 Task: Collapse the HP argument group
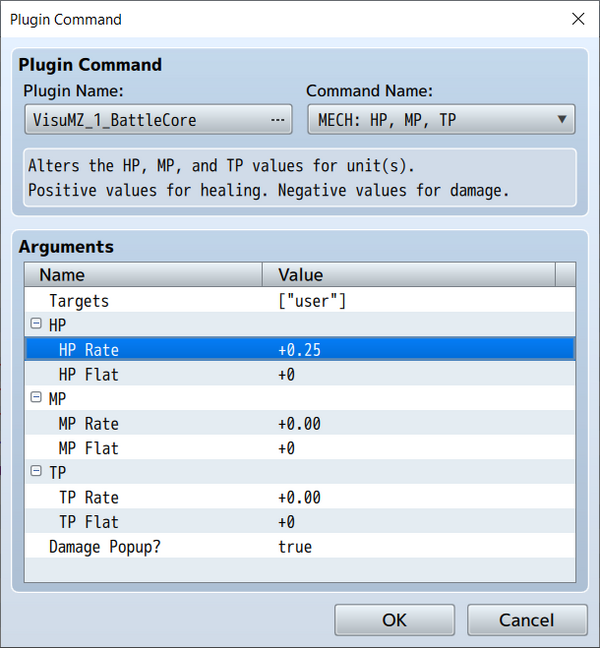point(36,324)
